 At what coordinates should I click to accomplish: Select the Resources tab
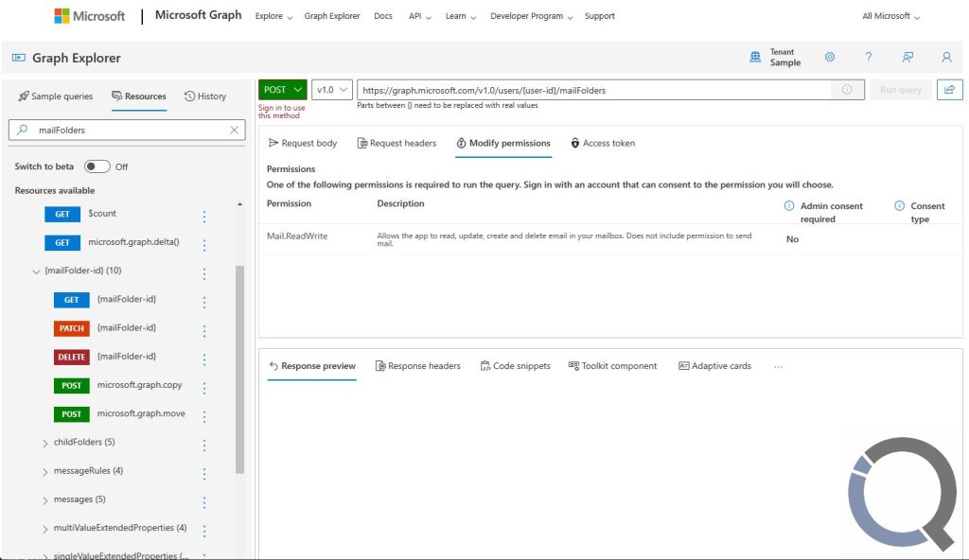coord(139,96)
